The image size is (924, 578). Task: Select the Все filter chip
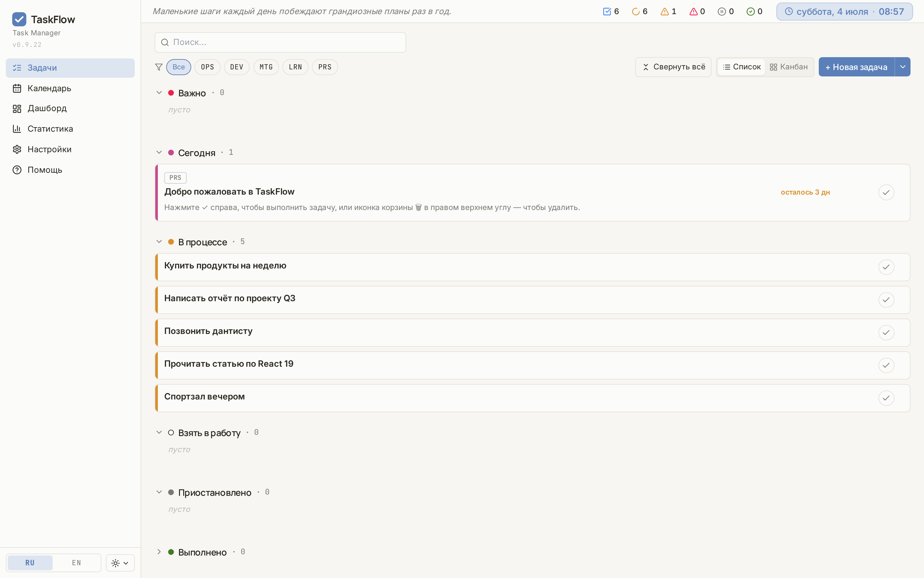(179, 67)
